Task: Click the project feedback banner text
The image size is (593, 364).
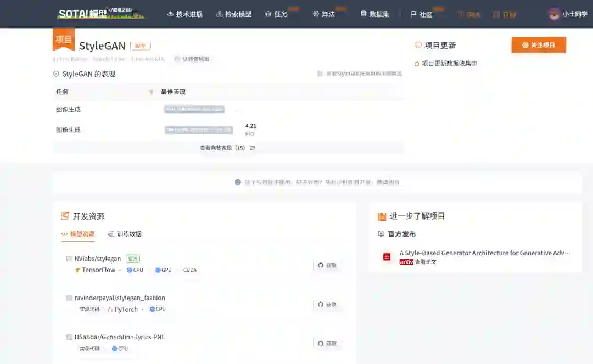Action: [321, 182]
